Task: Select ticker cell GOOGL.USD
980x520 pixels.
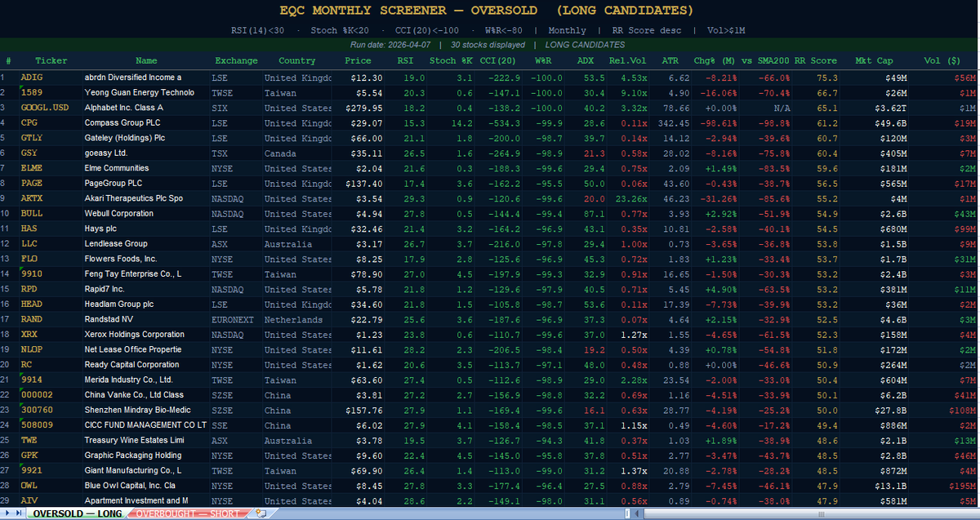Action: coord(49,108)
